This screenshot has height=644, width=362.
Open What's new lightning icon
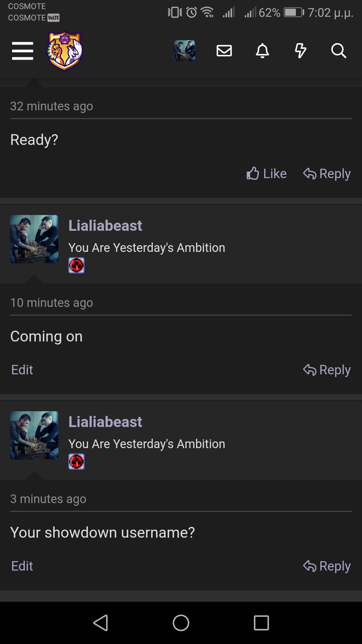[300, 51]
